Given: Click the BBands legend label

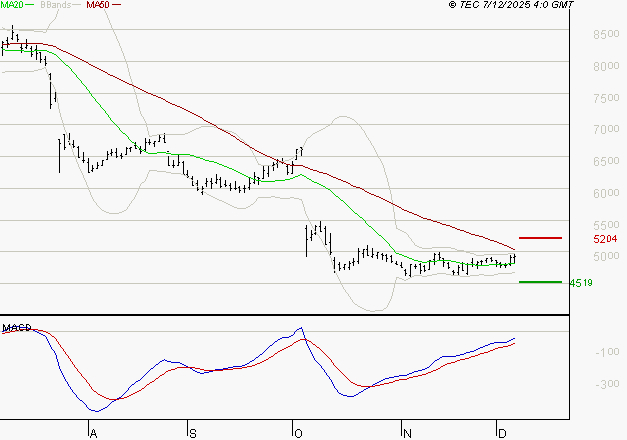Looking at the screenshot, I should click(x=56, y=4).
